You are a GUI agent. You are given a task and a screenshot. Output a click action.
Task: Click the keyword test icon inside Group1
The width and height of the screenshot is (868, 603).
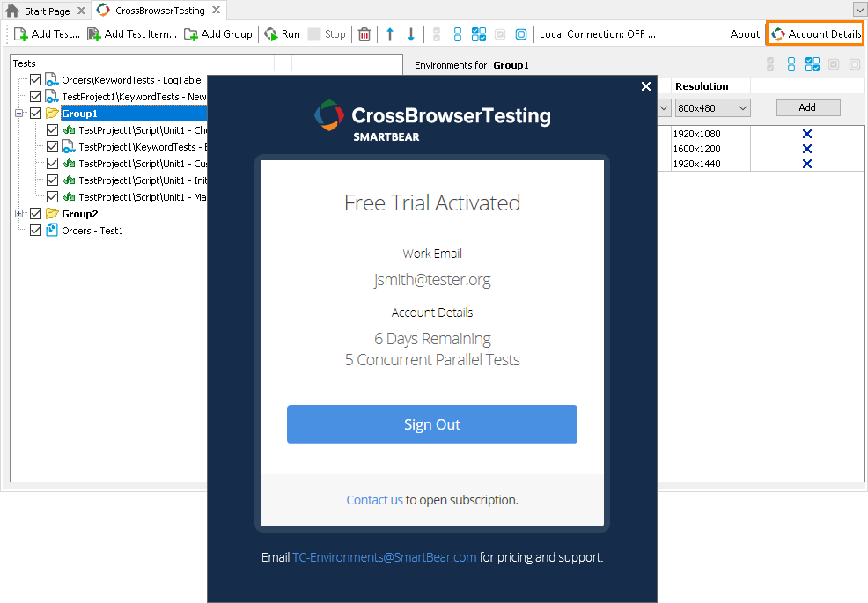click(x=69, y=147)
